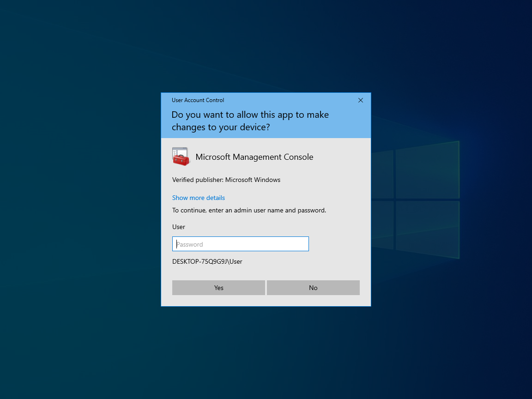Decline with the No button

click(313, 288)
